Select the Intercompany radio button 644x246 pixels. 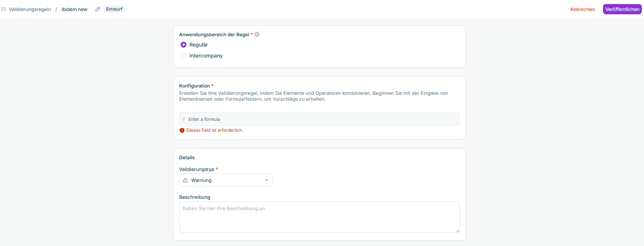point(184,56)
